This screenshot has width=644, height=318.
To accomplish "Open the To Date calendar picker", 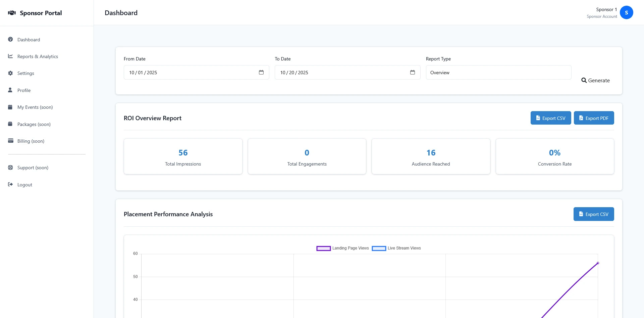I will [x=412, y=73].
